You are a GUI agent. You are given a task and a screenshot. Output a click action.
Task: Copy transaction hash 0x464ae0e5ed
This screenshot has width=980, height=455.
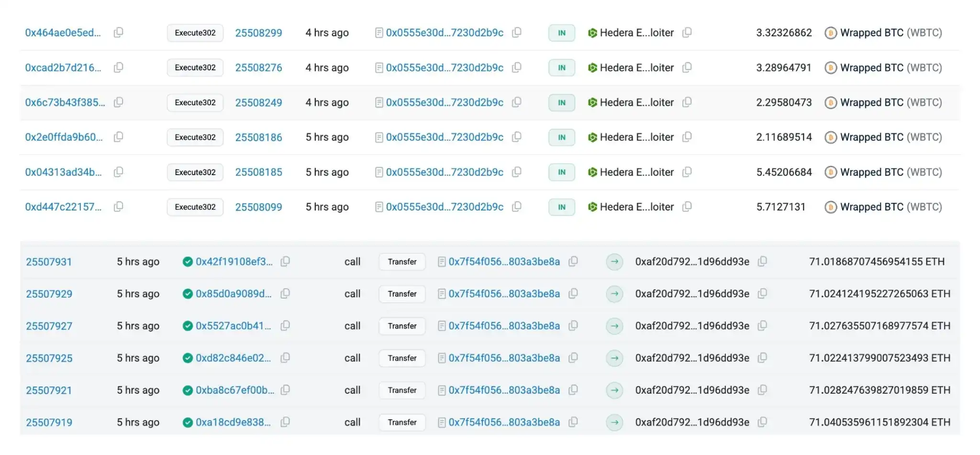[118, 33]
